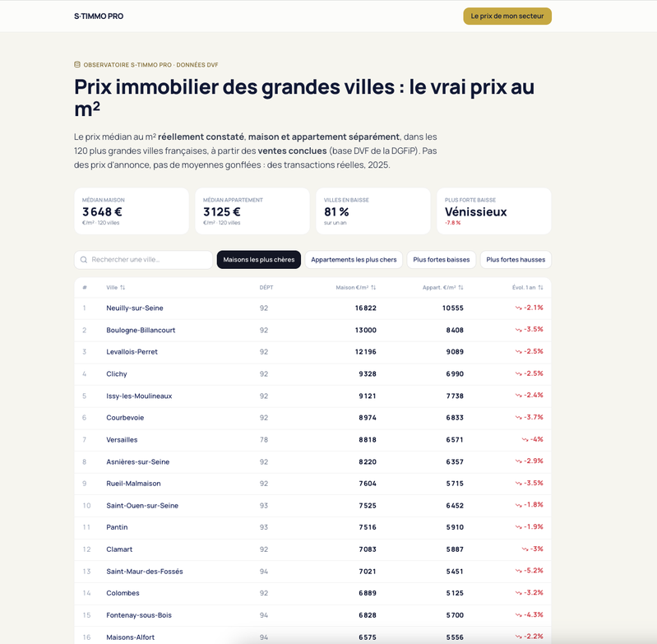Open Clamart city row

(x=312, y=549)
